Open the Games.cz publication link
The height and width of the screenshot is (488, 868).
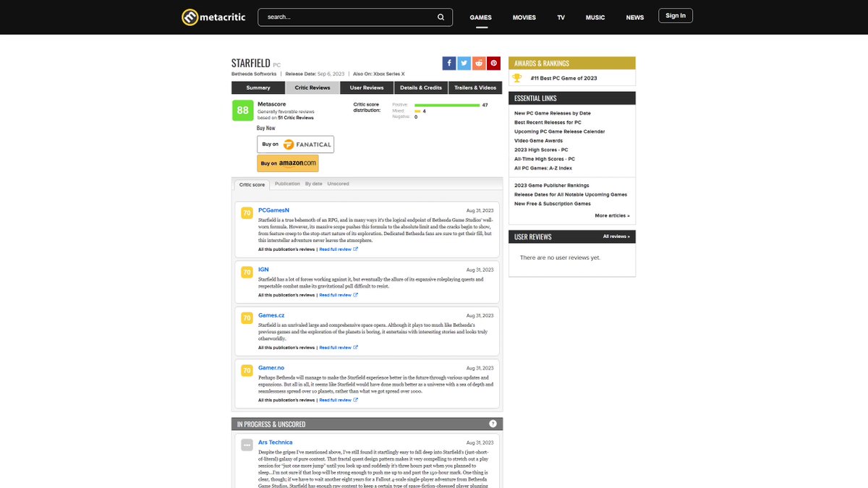coord(272,315)
